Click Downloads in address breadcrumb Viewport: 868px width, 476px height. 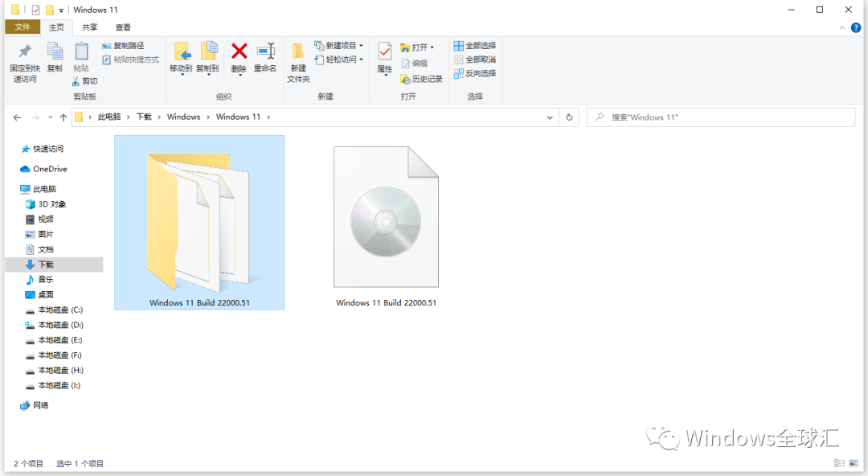pyautogui.click(x=144, y=117)
